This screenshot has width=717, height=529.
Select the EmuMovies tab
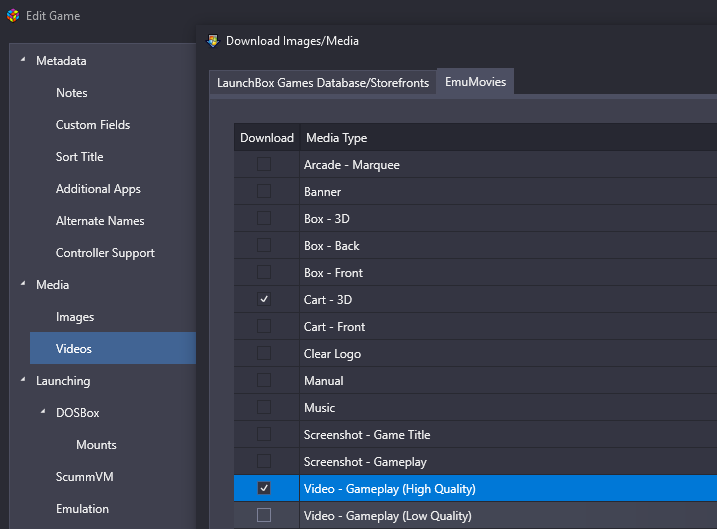coord(476,81)
